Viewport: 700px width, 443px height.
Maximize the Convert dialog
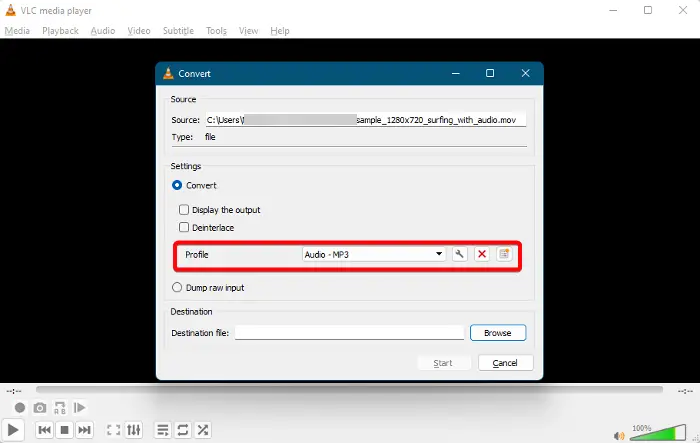click(x=490, y=73)
